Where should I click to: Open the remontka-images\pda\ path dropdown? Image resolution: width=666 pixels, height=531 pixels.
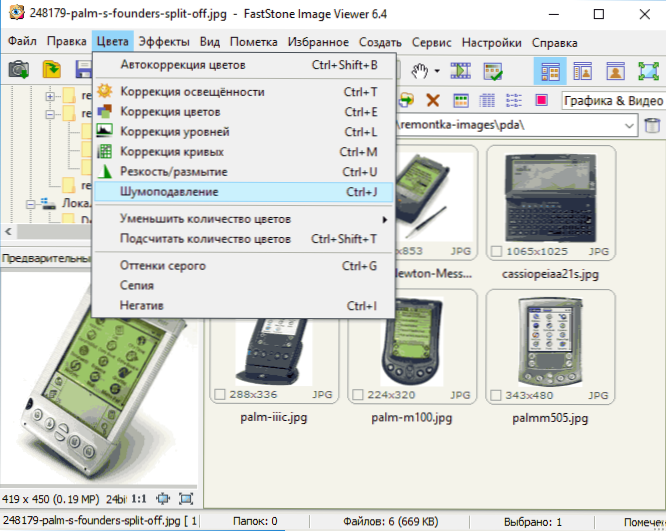click(629, 126)
